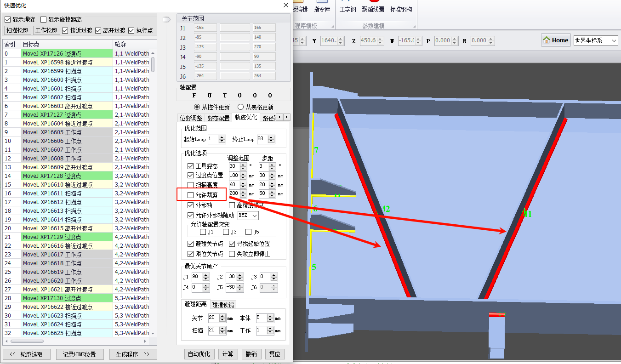Click the tab scroll left arrow
Screen dimensions: 621x364
click(x=280, y=117)
